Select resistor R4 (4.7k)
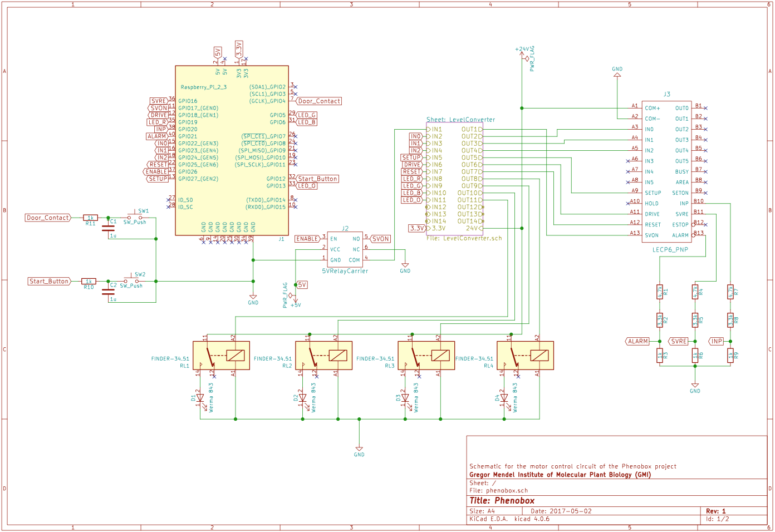Image resolution: width=775 pixels, height=532 pixels. 695,292
